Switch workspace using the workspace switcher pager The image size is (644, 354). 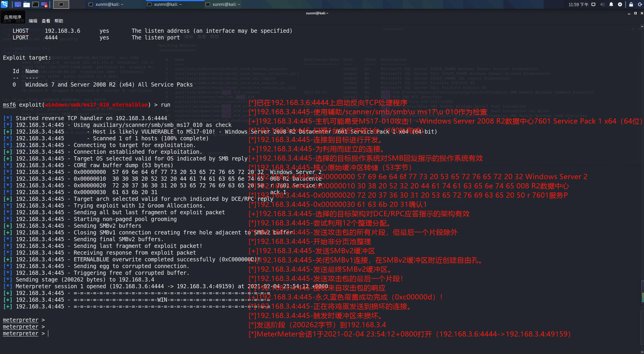(61, 4)
